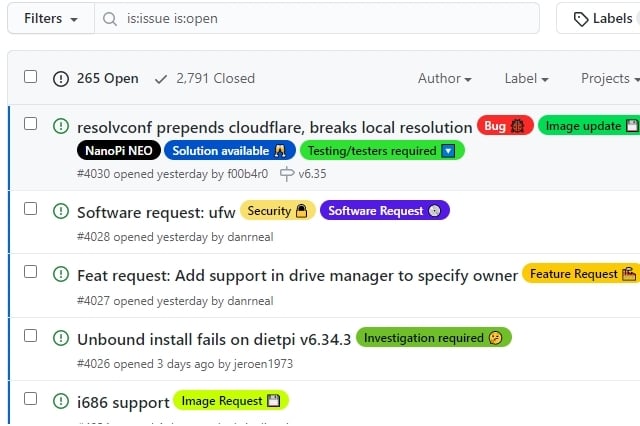Filter by the green Image update label

(x=589, y=126)
